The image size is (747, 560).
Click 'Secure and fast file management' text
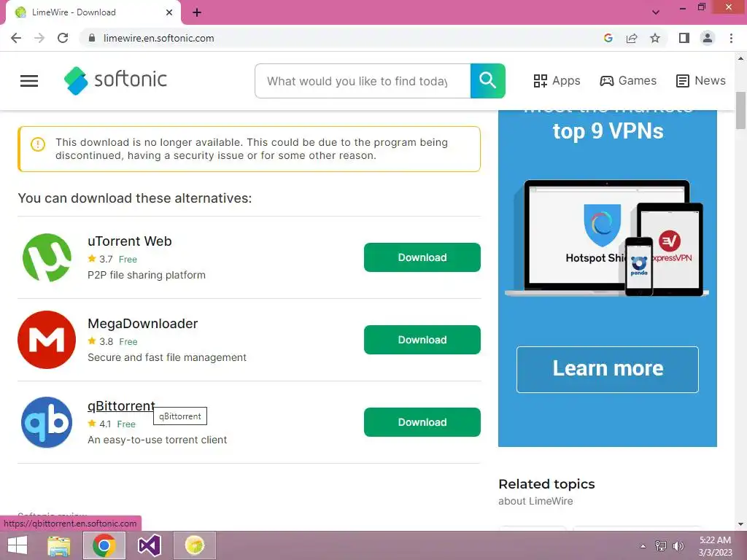click(167, 357)
